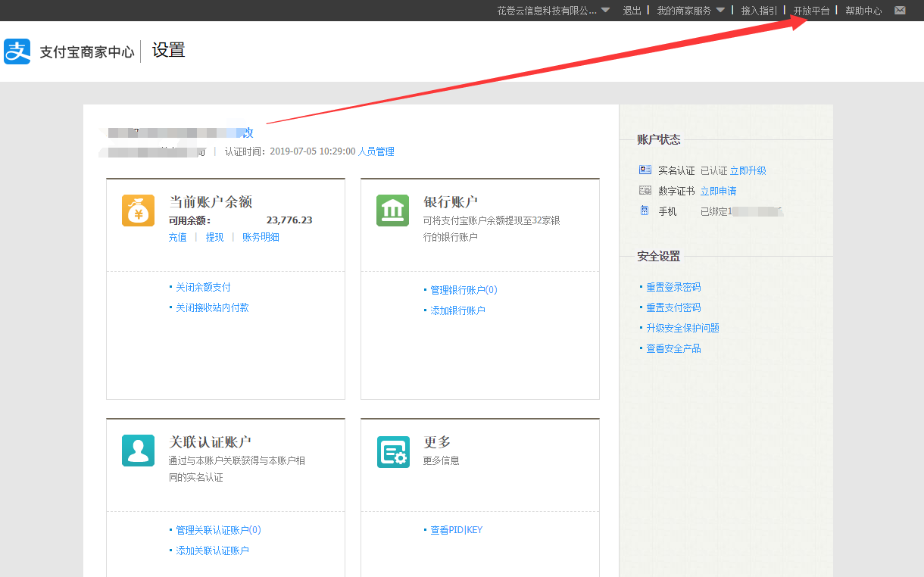Screen dimensions: 924x577
Task: Click the Alipay logo icon
Action: point(17,51)
